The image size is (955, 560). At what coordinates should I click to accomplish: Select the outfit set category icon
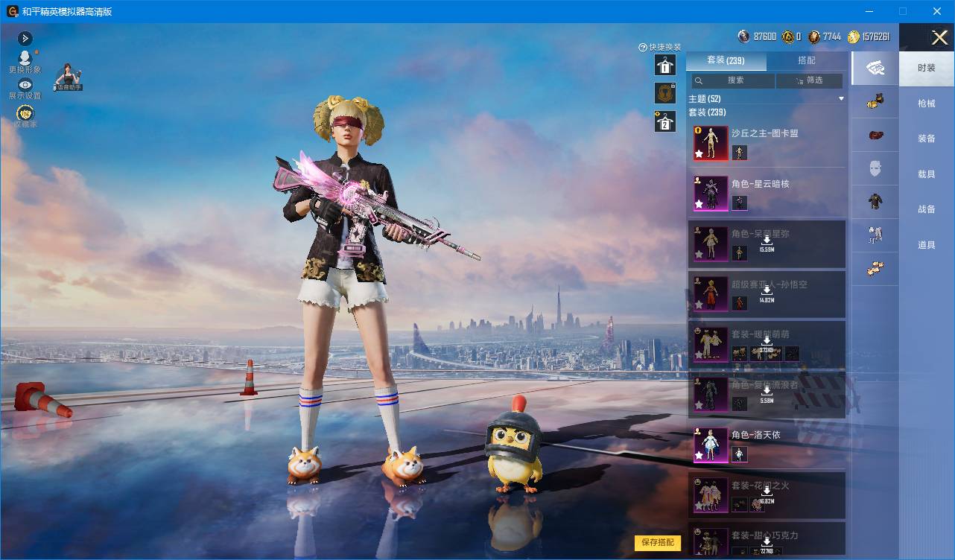click(x=875, y=69)
